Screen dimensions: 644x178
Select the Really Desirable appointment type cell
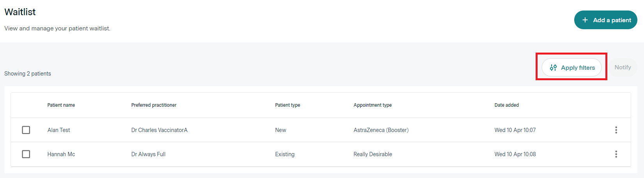pos(373,154)
